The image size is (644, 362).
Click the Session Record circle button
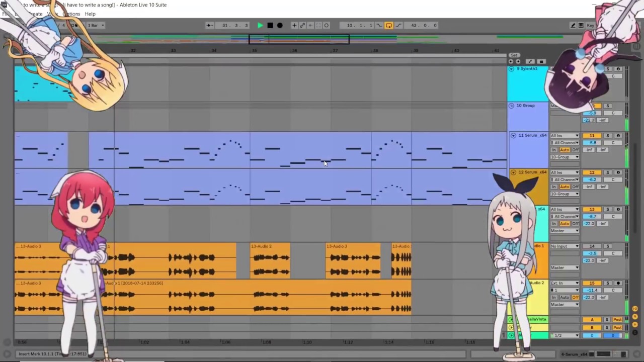pos(327,25)
